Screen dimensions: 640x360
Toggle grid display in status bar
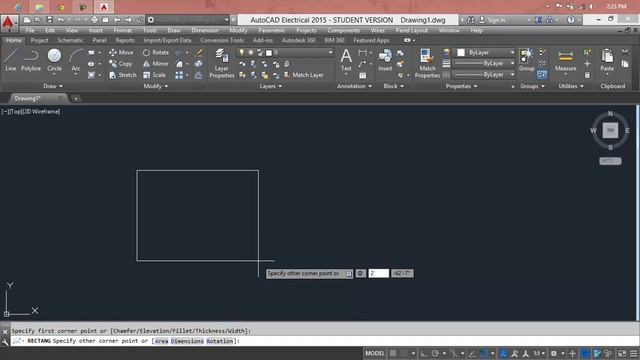point(393,353)
